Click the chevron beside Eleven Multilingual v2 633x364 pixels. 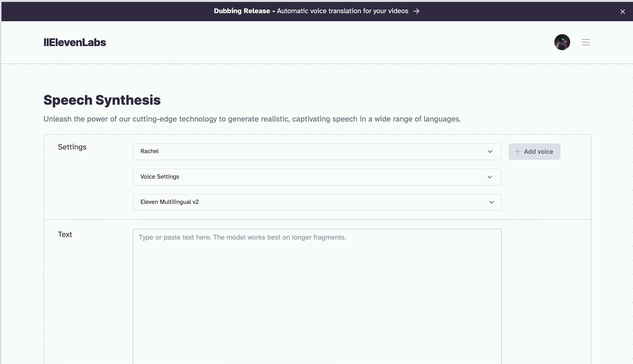(x=492, y=202)
